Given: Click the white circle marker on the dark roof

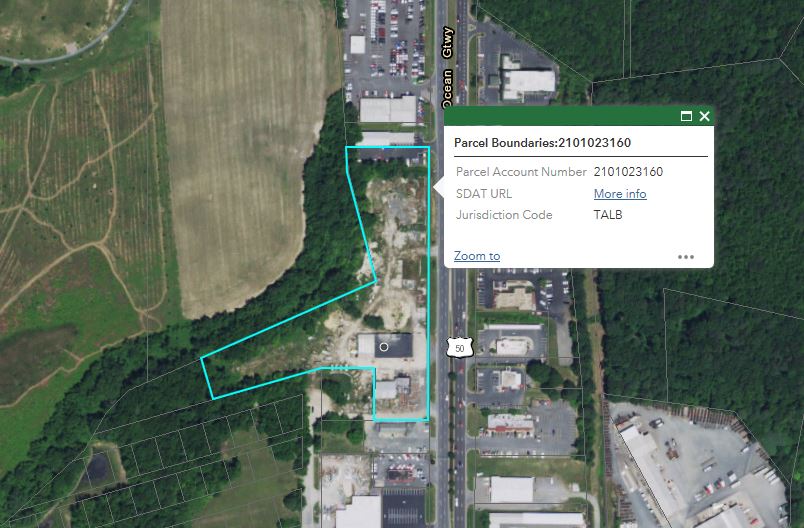Looking at the screenshot, I should coord(384,347).
